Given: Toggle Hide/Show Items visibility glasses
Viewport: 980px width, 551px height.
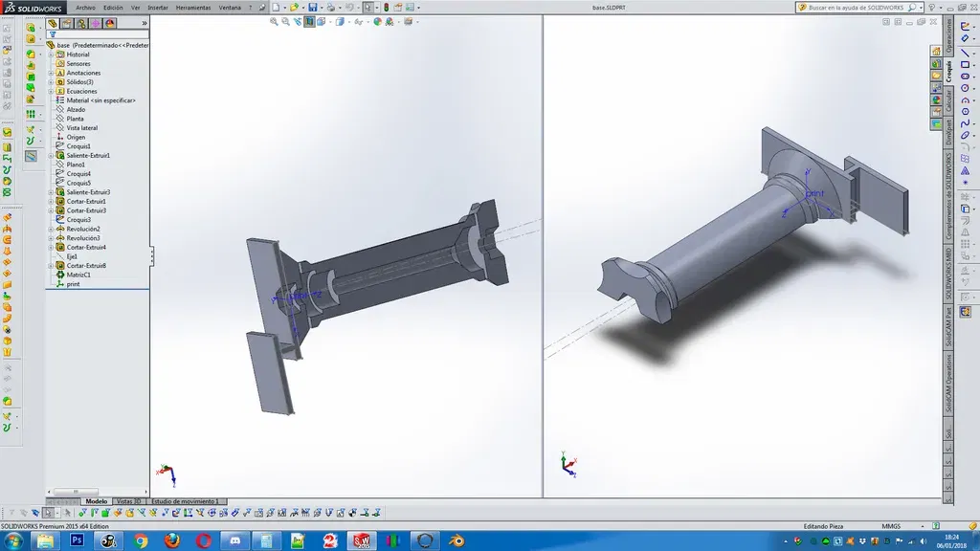Looking at the screenshot, I should tap(359, 23).
